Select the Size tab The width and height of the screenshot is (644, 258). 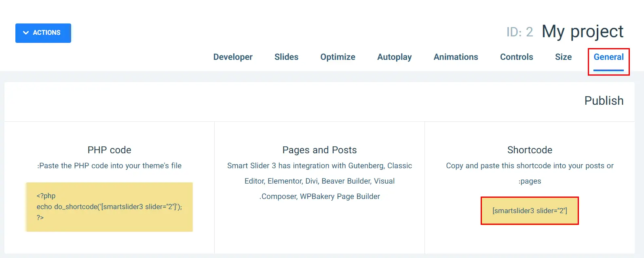click(564, 57)
